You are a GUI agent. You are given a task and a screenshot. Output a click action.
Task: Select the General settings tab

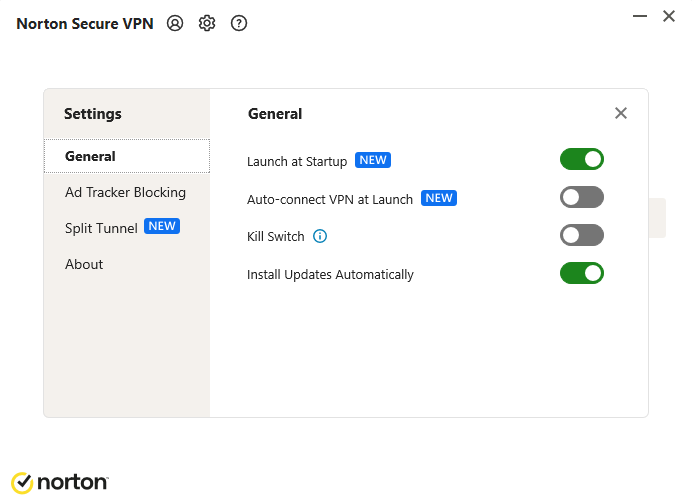tap(91, 156)
